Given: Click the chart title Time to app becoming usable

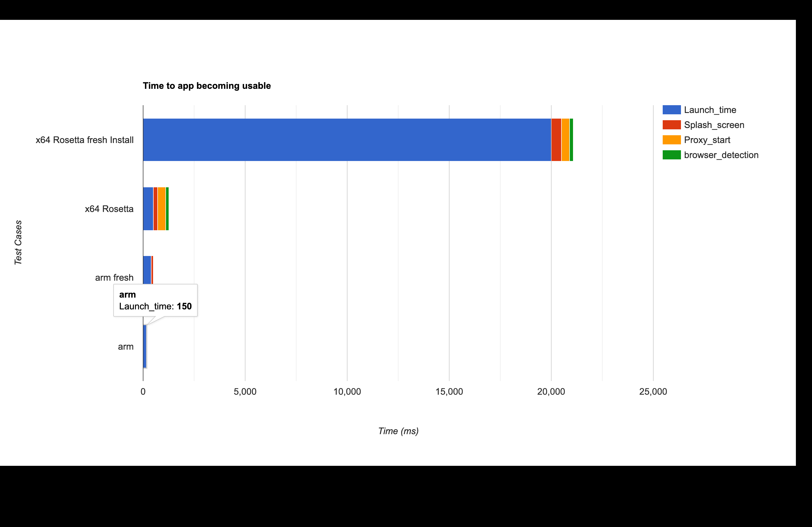Looking at the screenshot, I should (x=207, y=86).
